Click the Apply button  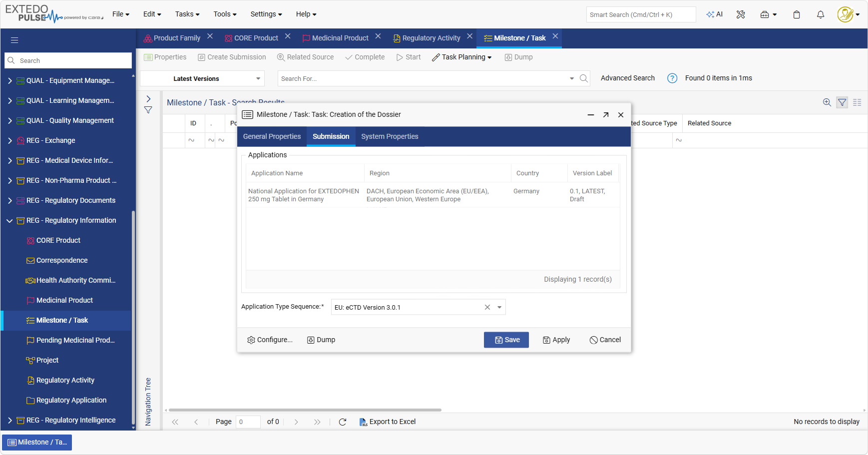(556, 340)
